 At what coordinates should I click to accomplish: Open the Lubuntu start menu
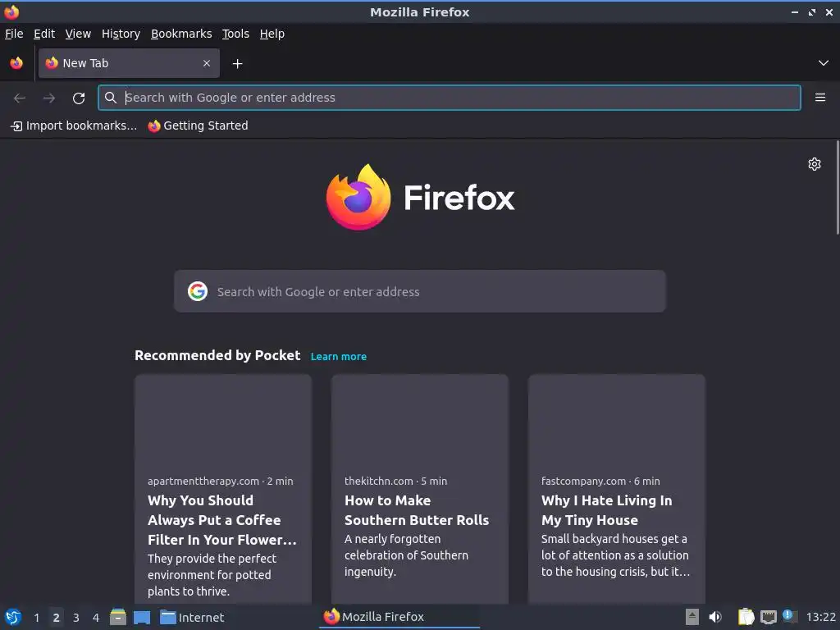(12, 617)
